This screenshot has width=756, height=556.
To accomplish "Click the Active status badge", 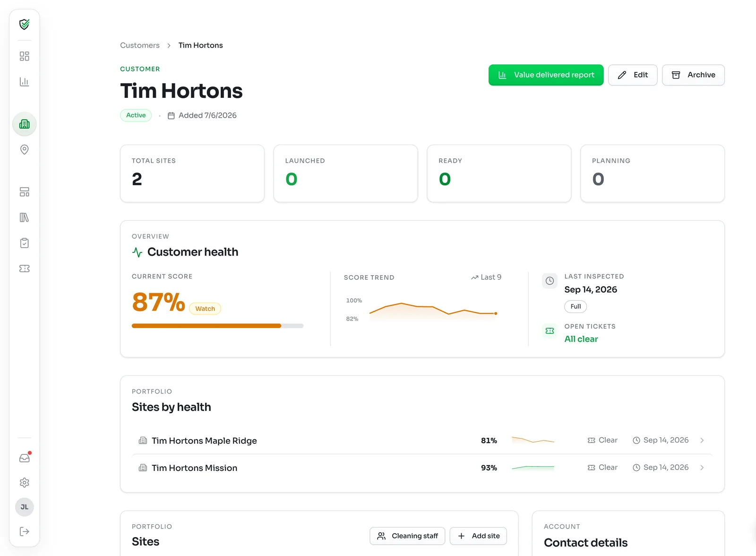I will 136,115.
